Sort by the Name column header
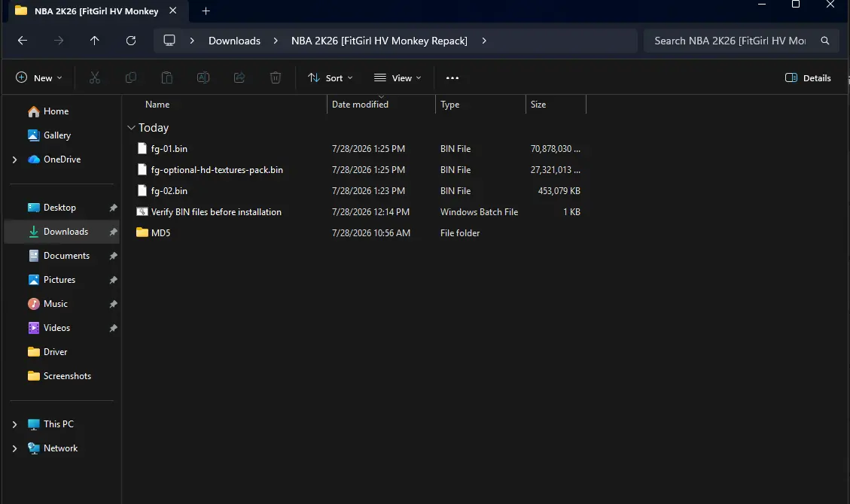The height and width of the screenshot is (504, 850). click(157, 105)
